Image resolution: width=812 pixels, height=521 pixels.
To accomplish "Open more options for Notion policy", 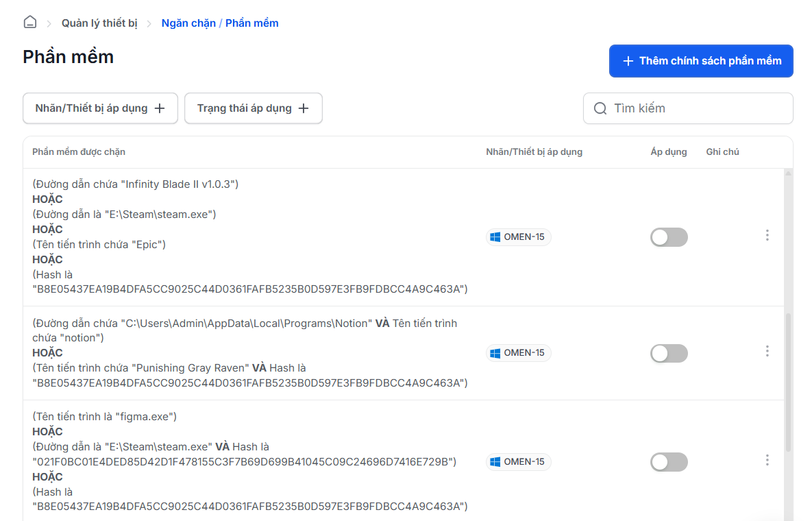I will coord(767,352).
